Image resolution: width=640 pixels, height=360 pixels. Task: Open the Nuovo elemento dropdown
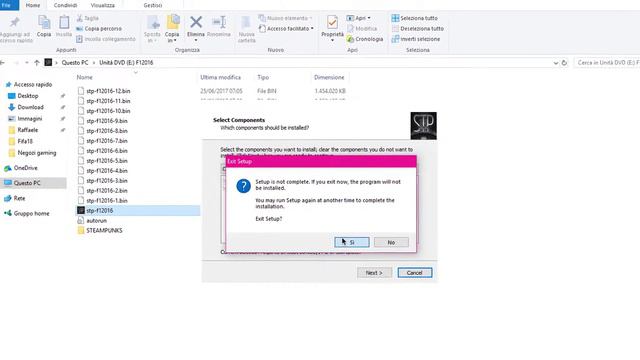(285, 18)
